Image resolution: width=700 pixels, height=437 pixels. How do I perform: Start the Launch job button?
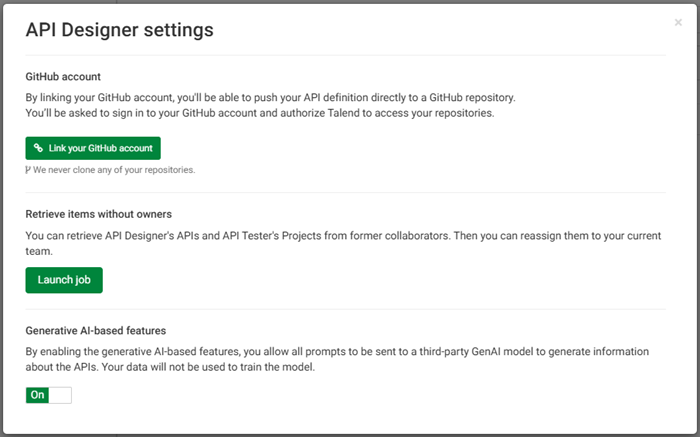64,280
